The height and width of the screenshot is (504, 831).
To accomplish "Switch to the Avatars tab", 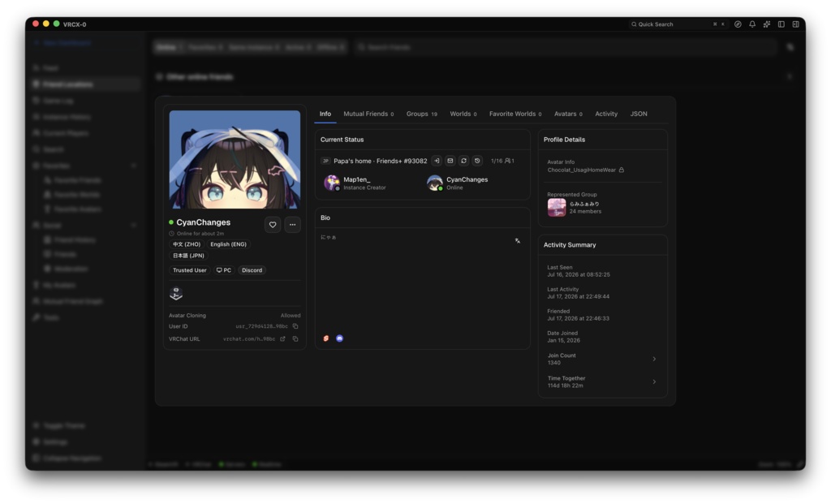I will (568, 114).
